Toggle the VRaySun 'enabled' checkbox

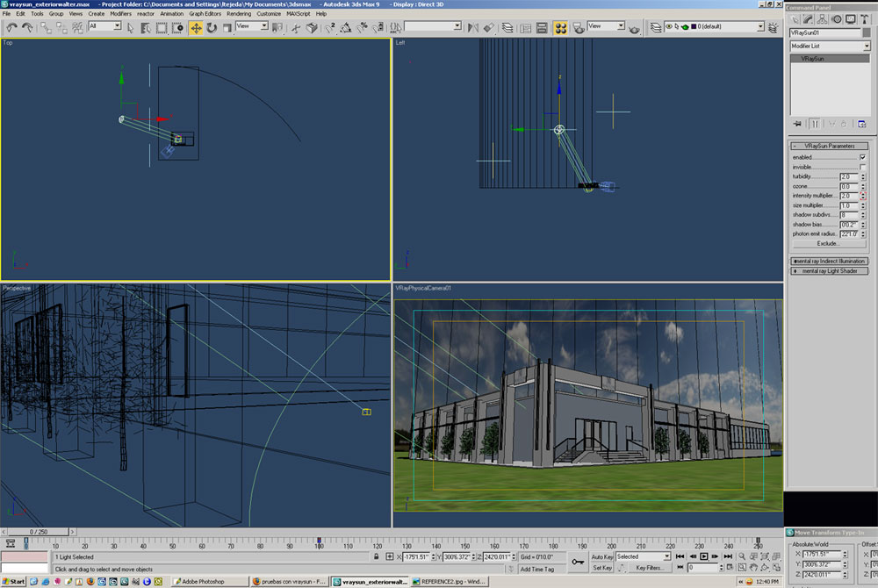[862, 157]
